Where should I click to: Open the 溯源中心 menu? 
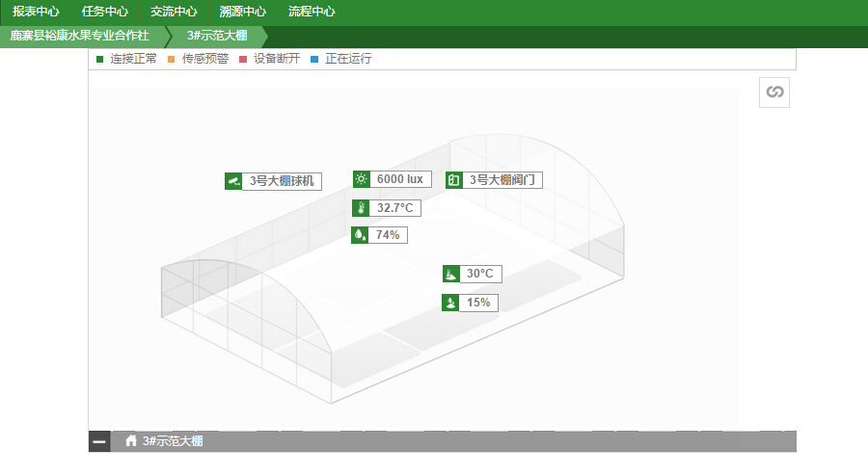click(x=243, y=13)
